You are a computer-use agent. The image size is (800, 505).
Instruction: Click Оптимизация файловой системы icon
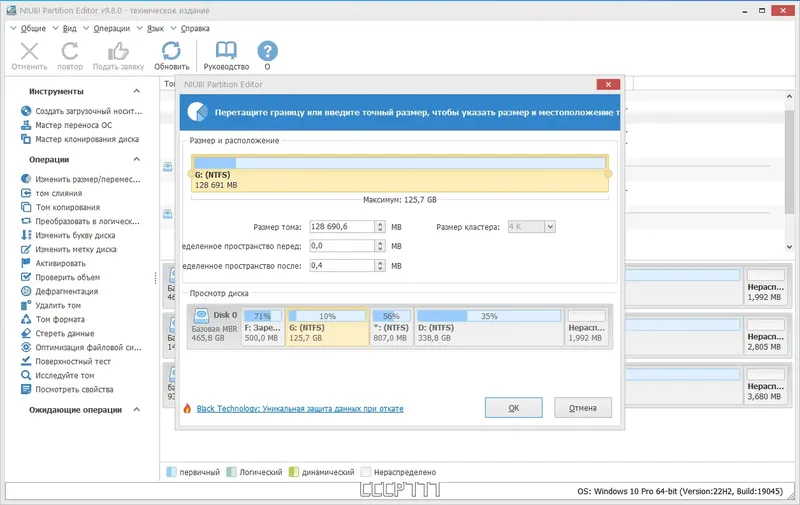coord(26,347)
